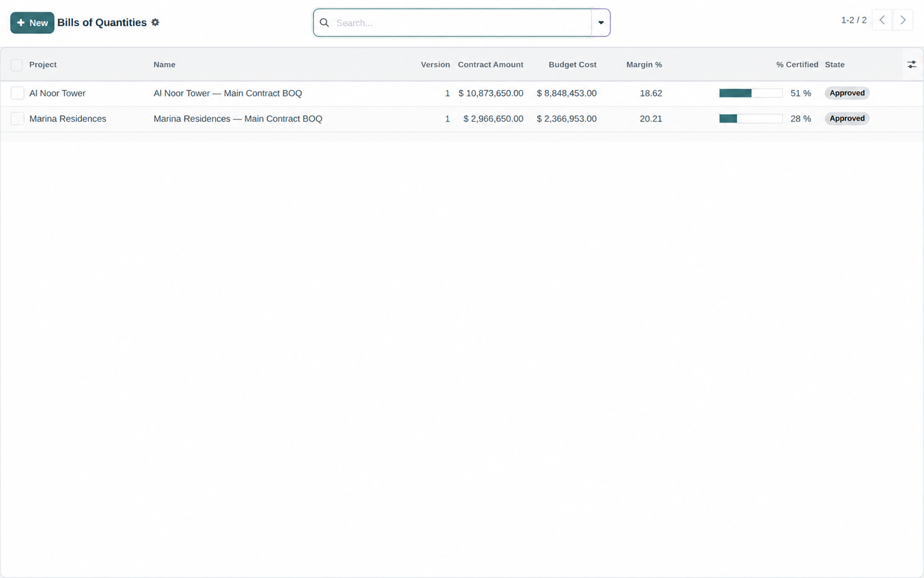This screenshot has height=578, width=924.
Task: Click 51 % certified value
Action: click(800, 93)
